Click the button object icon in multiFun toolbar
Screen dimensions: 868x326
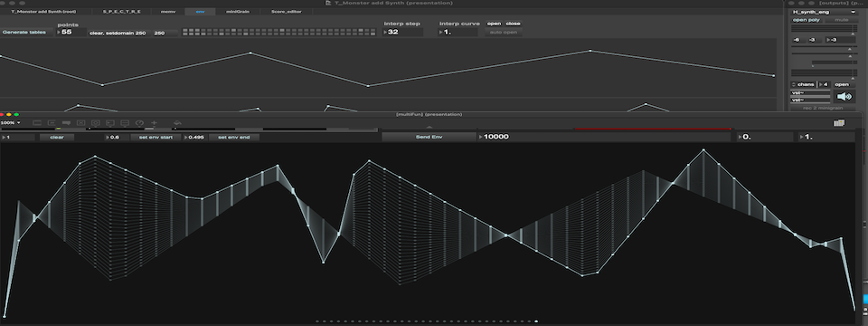coord(95,123)
